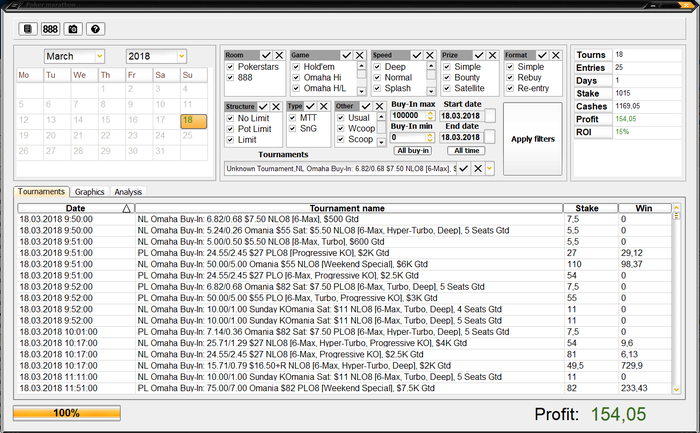700x433 pixels.
Task: Click the All buy-in button
Action: [413, 151]
